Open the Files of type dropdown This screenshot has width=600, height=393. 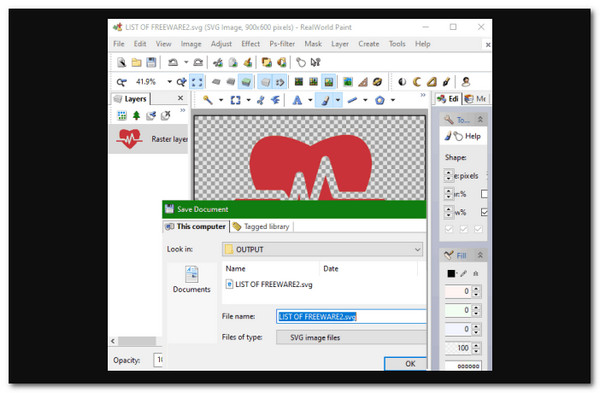point(351,338)
